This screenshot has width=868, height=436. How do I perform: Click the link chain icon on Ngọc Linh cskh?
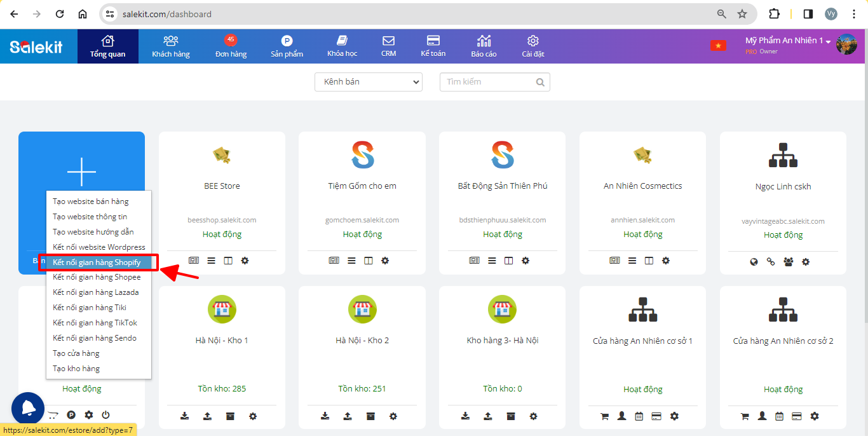tap(771, 261)
